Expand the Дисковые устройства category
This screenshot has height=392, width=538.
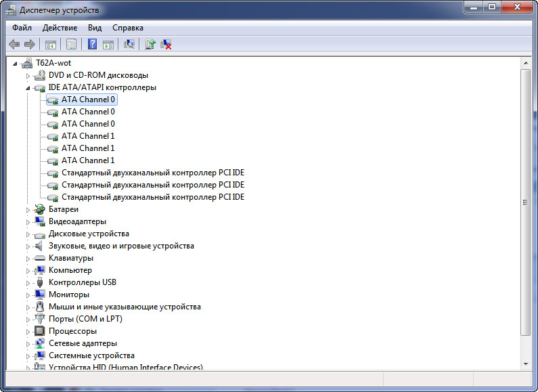28,234
